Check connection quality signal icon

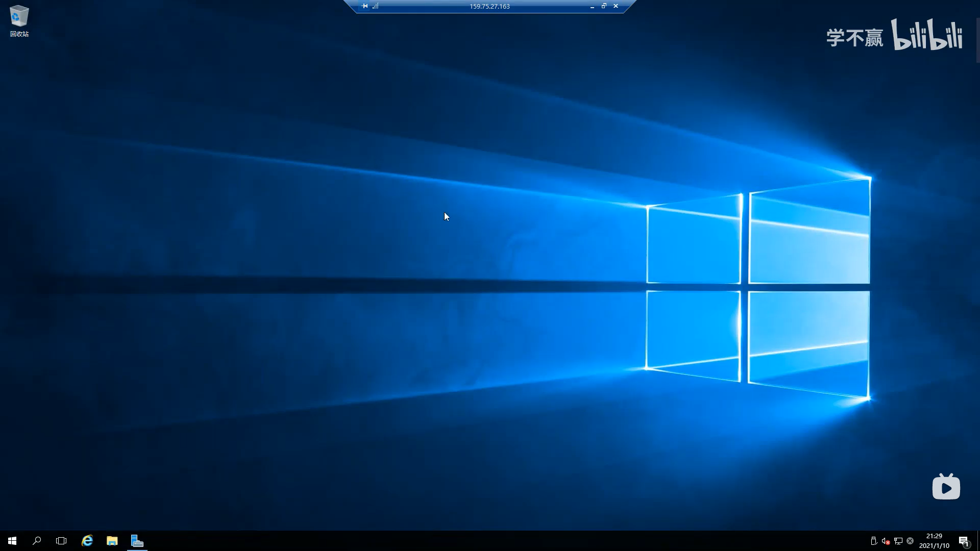coord(375,6)
